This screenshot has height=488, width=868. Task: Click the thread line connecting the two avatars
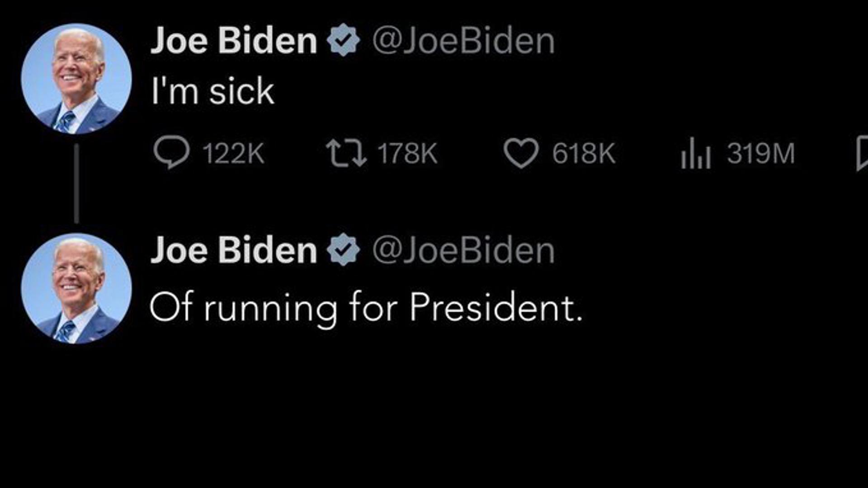pyautogui.click(x=76, y=183)
